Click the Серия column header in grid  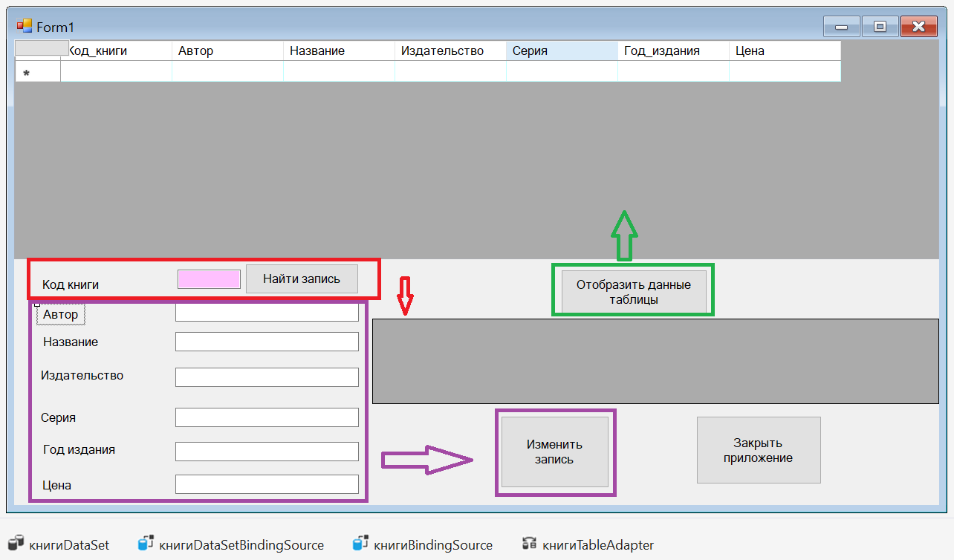tap(561, 51)
